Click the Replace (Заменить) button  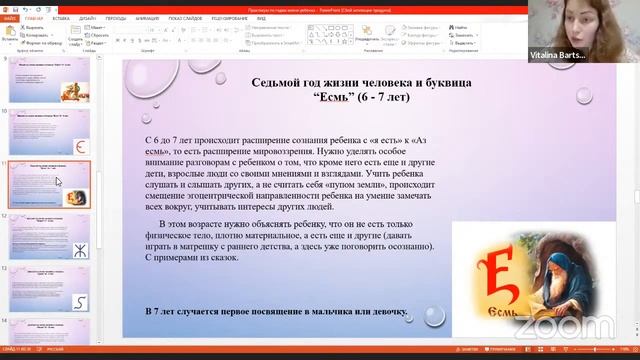tap(462, 36)
